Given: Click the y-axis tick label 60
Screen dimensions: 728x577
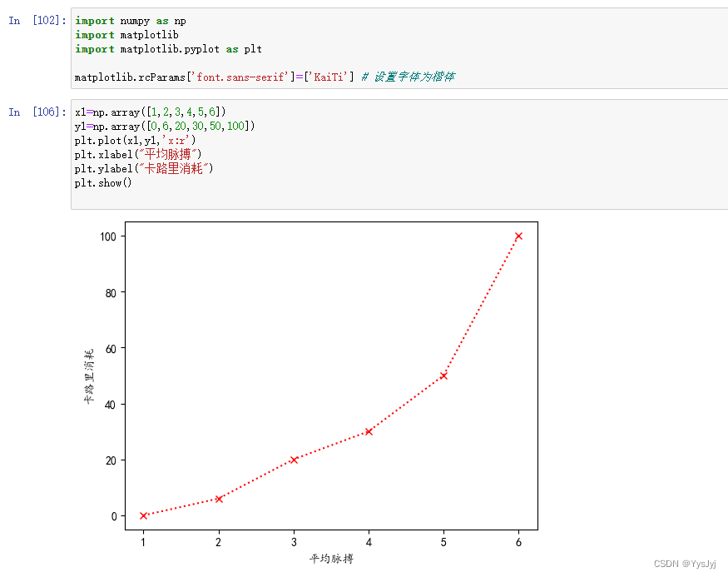Looking at the screenshot, I should pyautogui.click(x=111, y=348).
